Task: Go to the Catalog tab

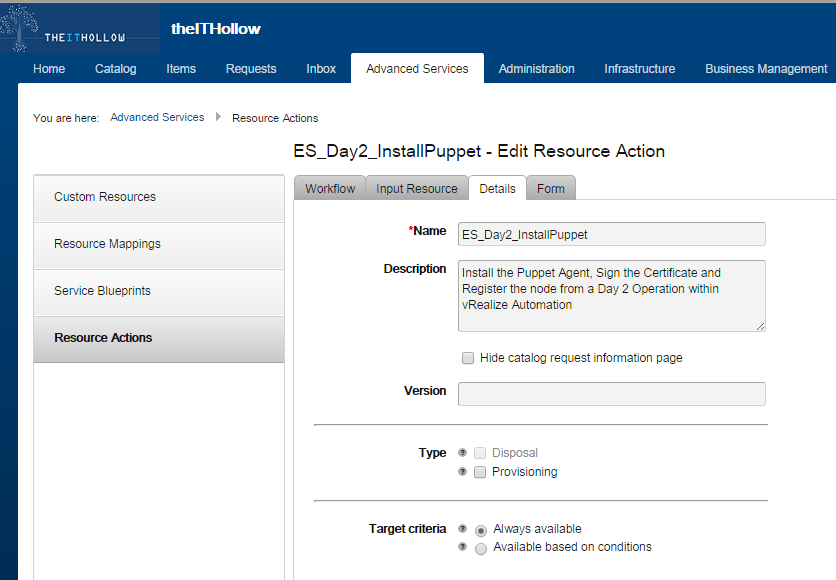Action: [115, 69]
